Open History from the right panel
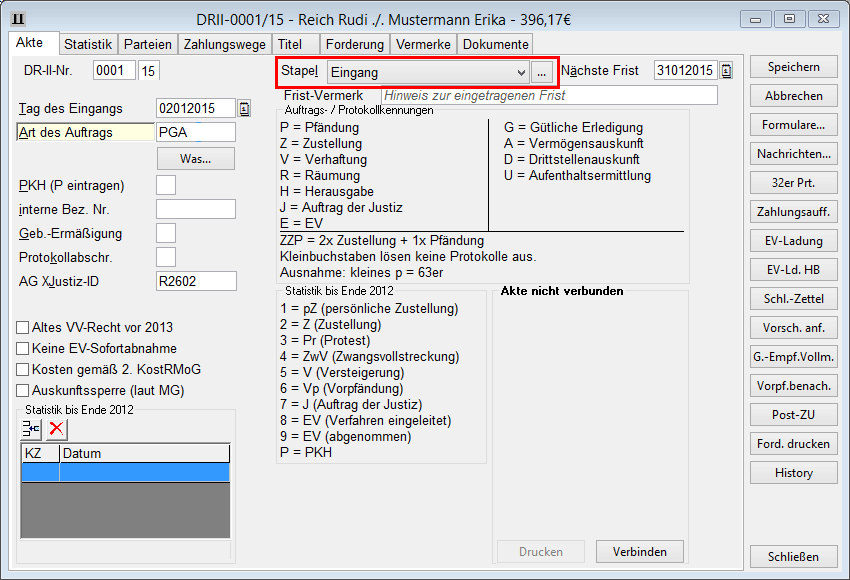This screenshot has width=850, height=580. pos(793,473)
